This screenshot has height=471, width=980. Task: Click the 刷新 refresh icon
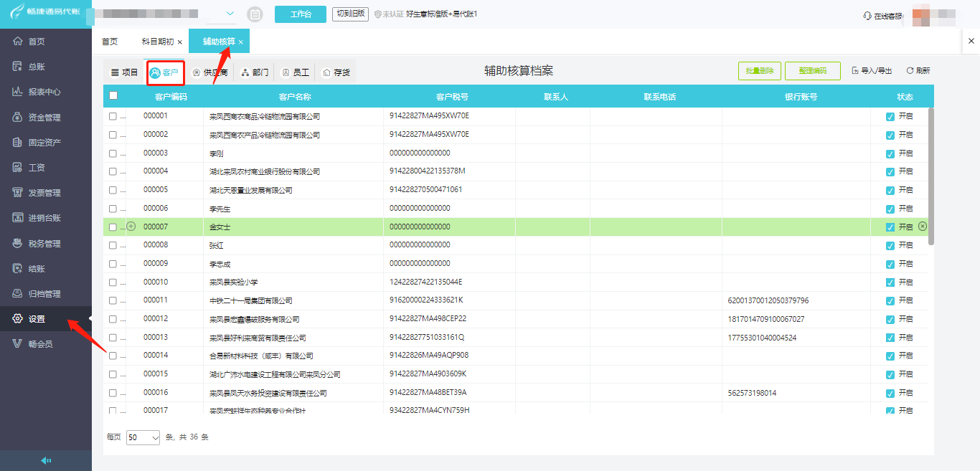910,71
